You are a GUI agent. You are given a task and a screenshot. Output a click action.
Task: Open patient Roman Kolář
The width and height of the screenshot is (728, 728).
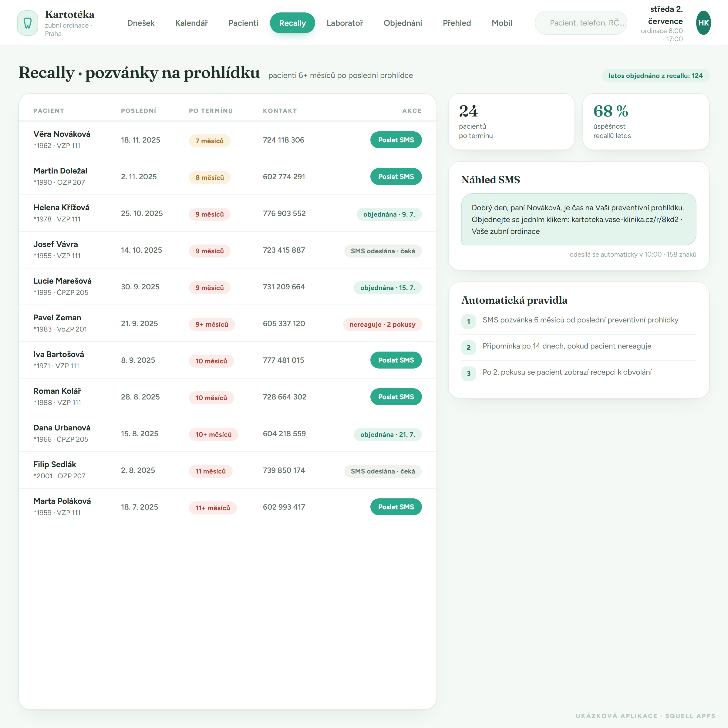pos(57,391)
